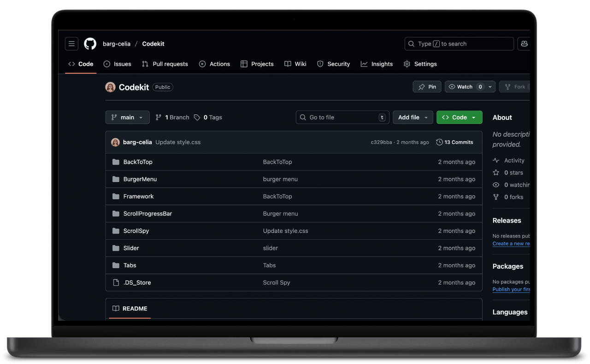This screenshot has height=364, width=590.
Task: Go to the Insights tab
Action: (377, 64)
